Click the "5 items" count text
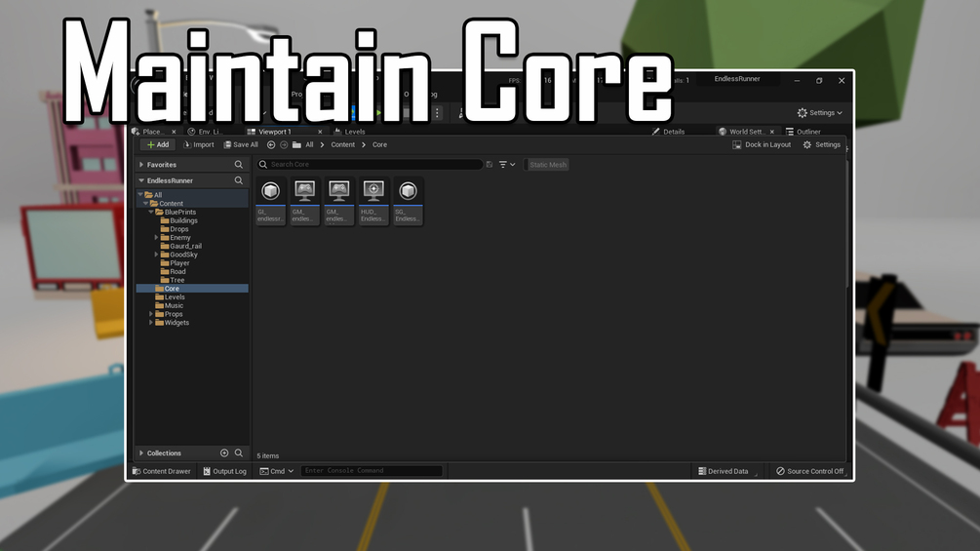Screen dimensions: 980x551 tap(267, 456)
